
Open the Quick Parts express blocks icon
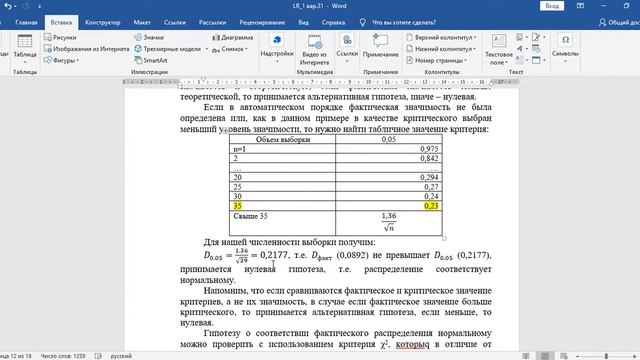point(521,37)
